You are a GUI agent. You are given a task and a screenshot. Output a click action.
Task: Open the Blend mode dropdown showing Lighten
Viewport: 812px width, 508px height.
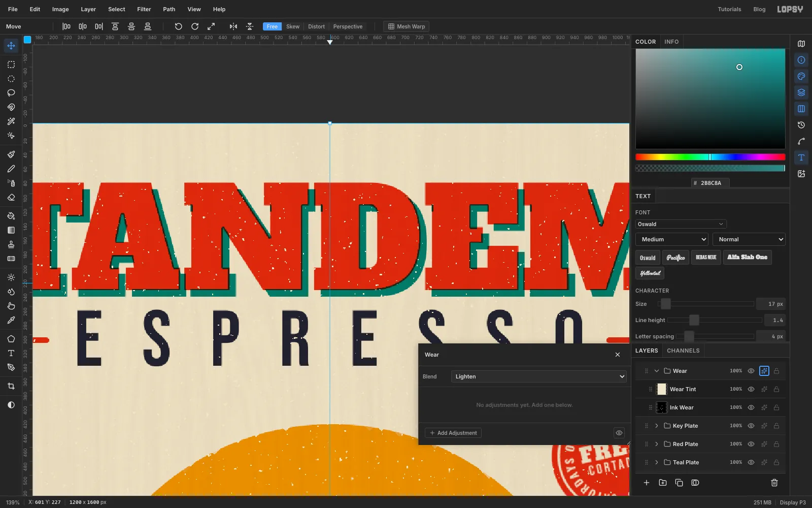(x=538, y=376)
